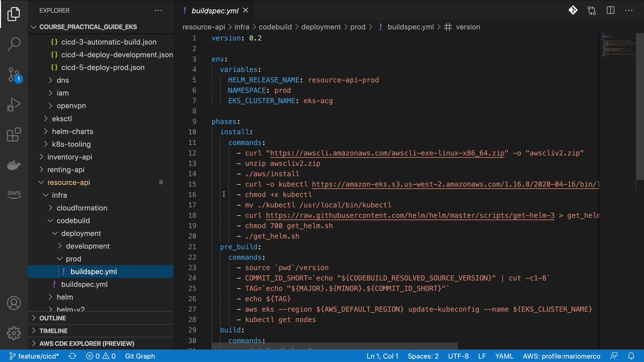Change the YAML language mode
644x362 pixels.
pos(504,356)
